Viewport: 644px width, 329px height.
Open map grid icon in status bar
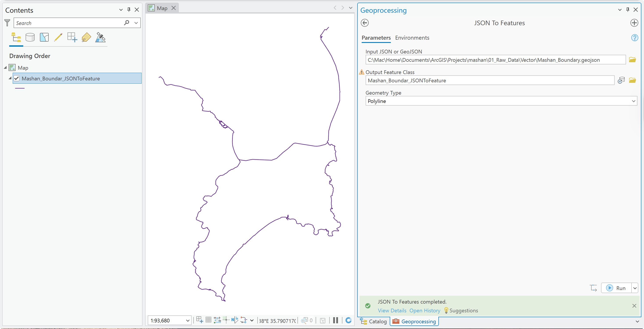click(208, 320)
